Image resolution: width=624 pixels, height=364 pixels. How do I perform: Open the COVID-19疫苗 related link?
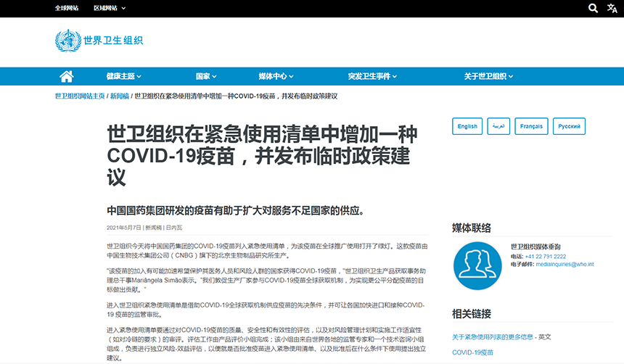pos(472,352)
